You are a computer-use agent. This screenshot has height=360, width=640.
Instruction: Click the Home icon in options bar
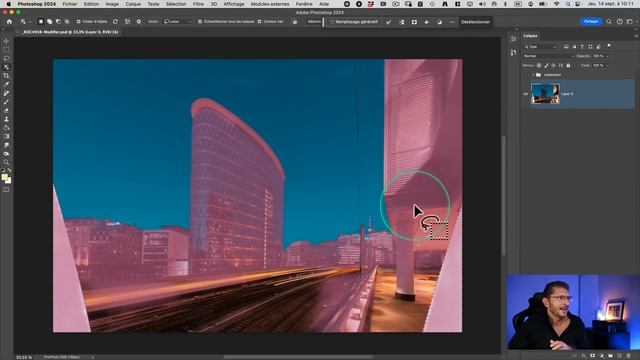click(x=9, y=22)
